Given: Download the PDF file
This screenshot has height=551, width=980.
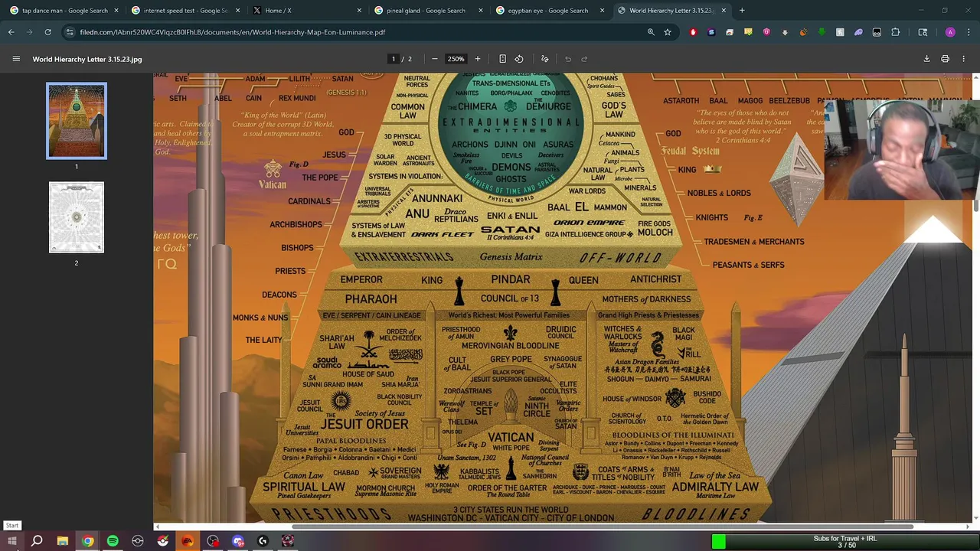Looking at the screenshot, I should (926, 59).
